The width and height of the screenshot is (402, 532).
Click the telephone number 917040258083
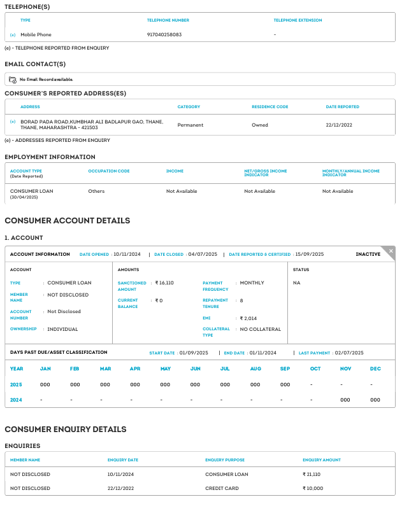point(164,34)
